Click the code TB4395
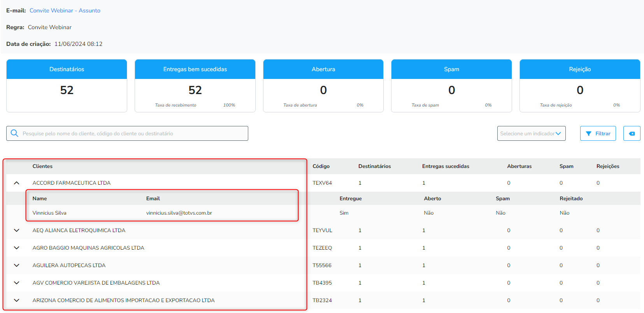 [x=322, y=283]
